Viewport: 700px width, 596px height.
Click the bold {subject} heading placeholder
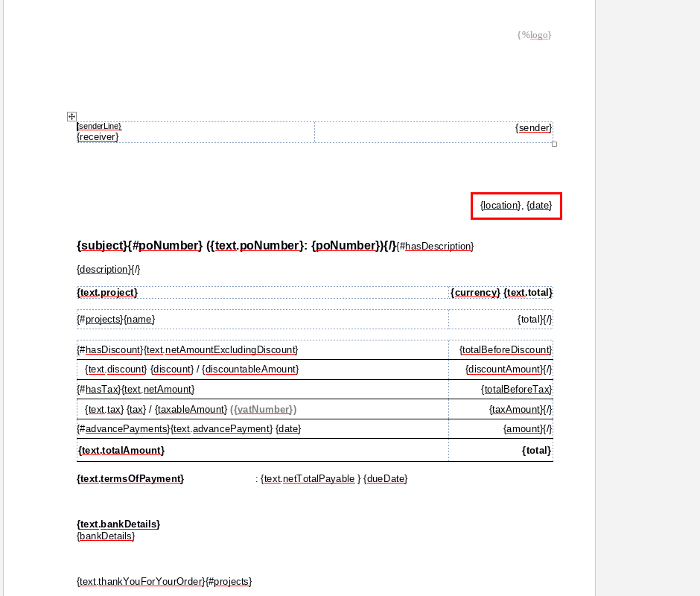pos(102,245)
